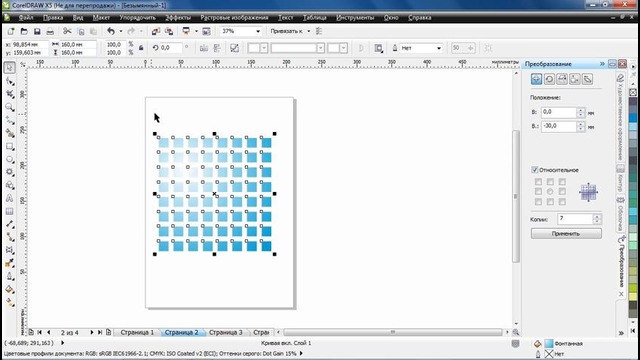Select the Fill bucket tool
The image size is (640, 360).
point(10,289)
